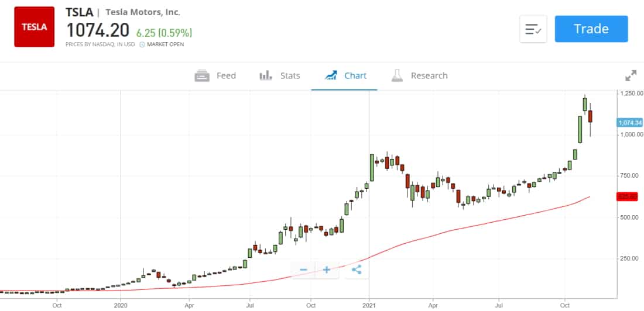The height and width of the screenshot is (311, 644).
Task: Click the red moving average value label
Action: coord(627,197)
